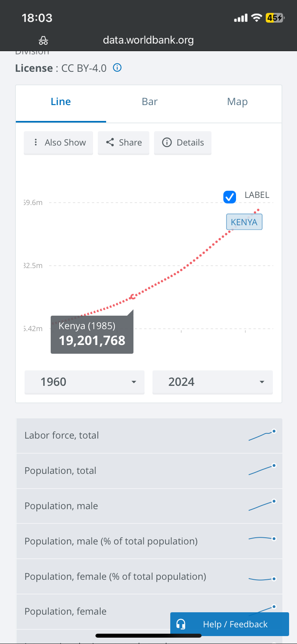Click the Share arrow icon

pyautogui.click(x=110, y=142)
